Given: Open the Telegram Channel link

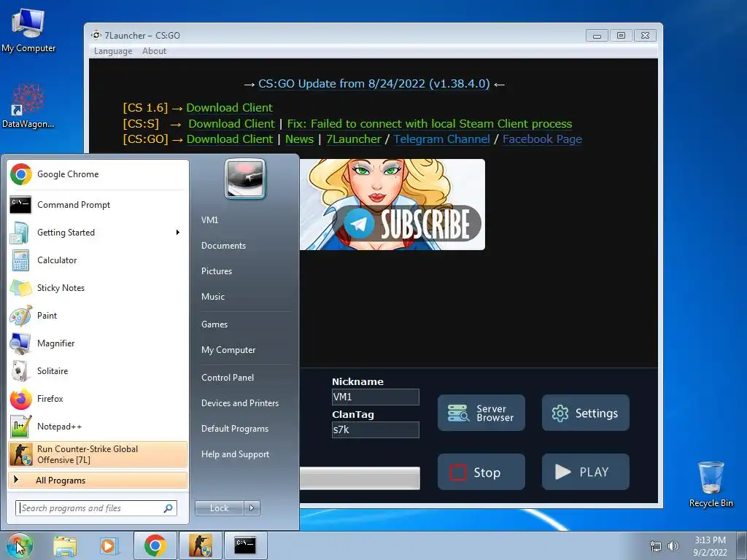Looking at the screenshot, I should point(441,139).
